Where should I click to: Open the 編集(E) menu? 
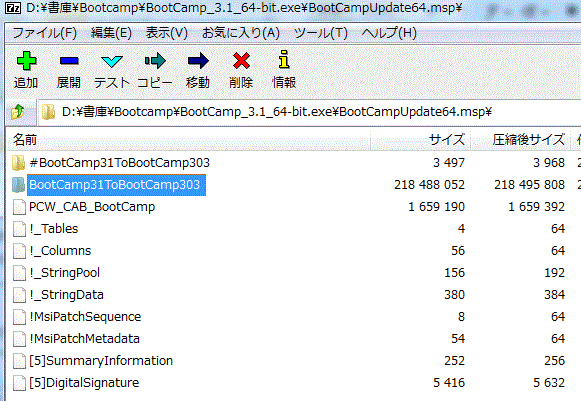point(111,33)
